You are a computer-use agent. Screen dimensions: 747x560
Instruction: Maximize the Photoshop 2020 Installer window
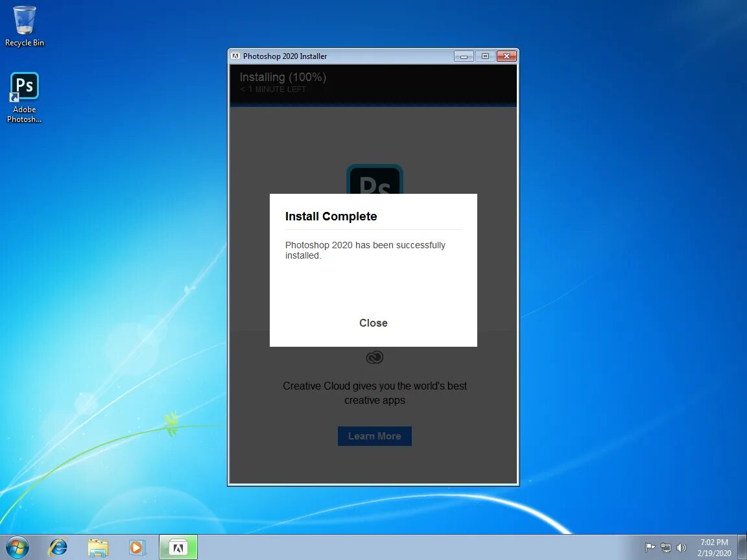tap(485, 56)
